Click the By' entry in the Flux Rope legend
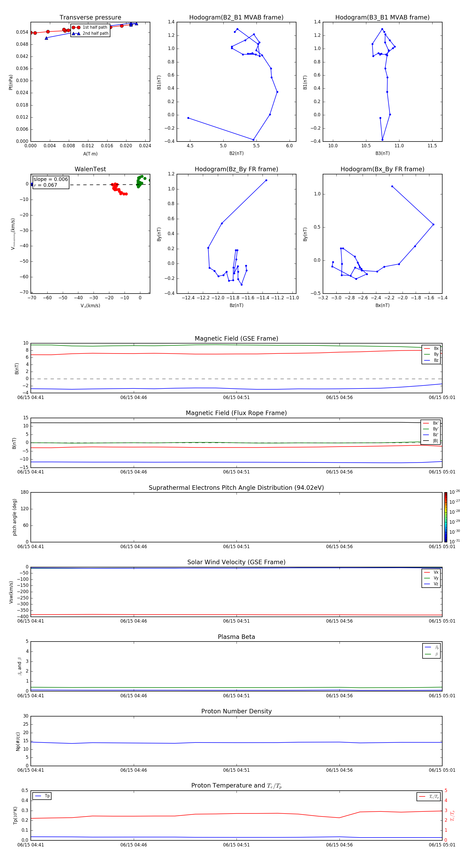The image size is (473, 868). point(431,429)
